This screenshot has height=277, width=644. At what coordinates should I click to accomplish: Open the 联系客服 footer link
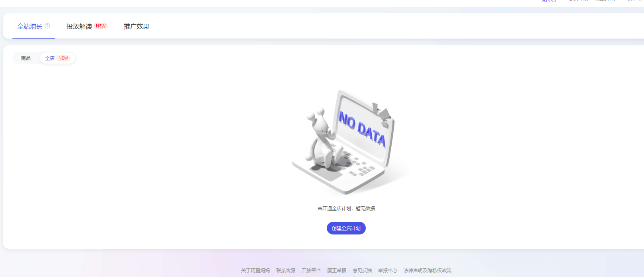[286, 270]
